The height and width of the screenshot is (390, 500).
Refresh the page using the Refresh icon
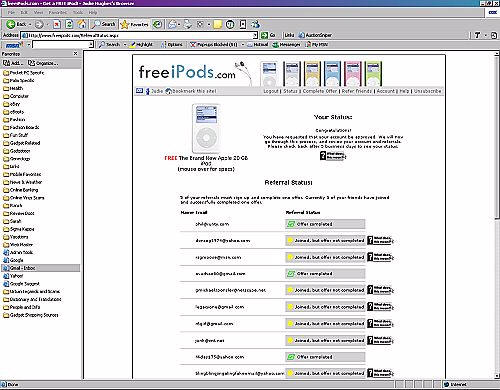pos(69,24)
